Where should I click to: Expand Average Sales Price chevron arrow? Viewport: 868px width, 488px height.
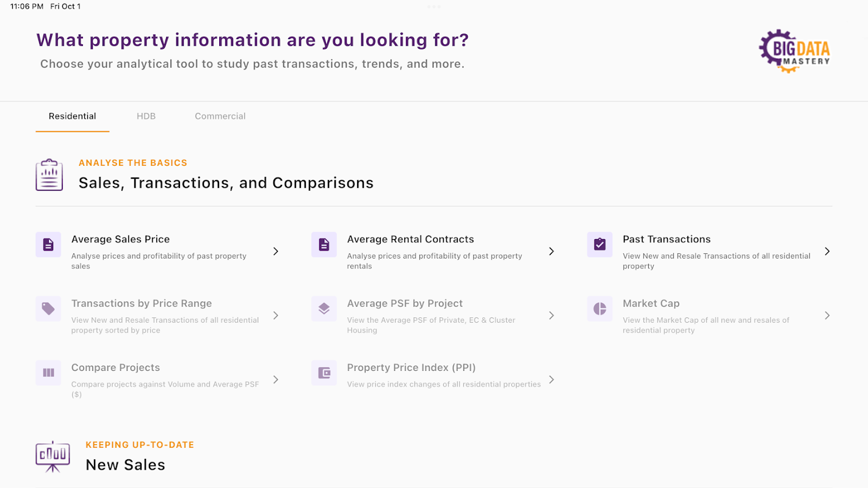click(276, 251)
